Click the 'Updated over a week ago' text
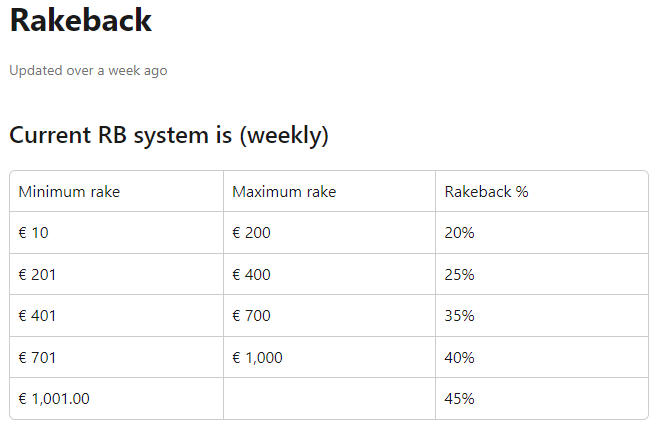Screen dimensions: 658x437 88,71
